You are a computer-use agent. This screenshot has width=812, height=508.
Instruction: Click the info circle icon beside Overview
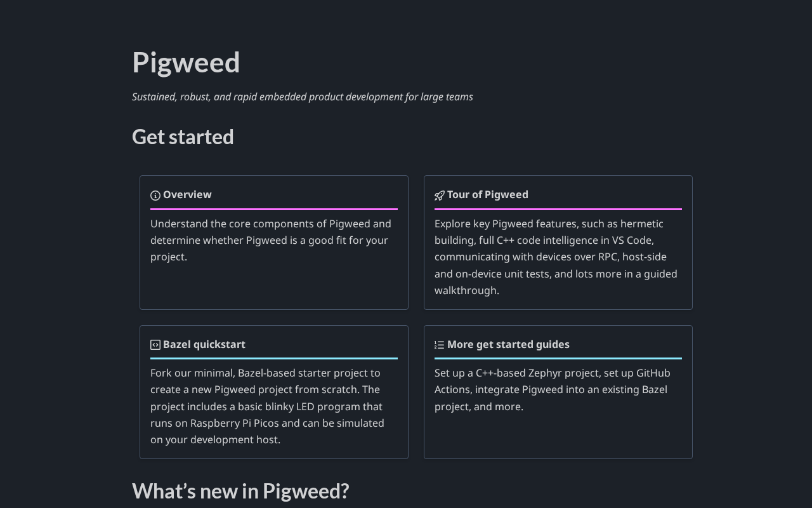pos(155,196)
